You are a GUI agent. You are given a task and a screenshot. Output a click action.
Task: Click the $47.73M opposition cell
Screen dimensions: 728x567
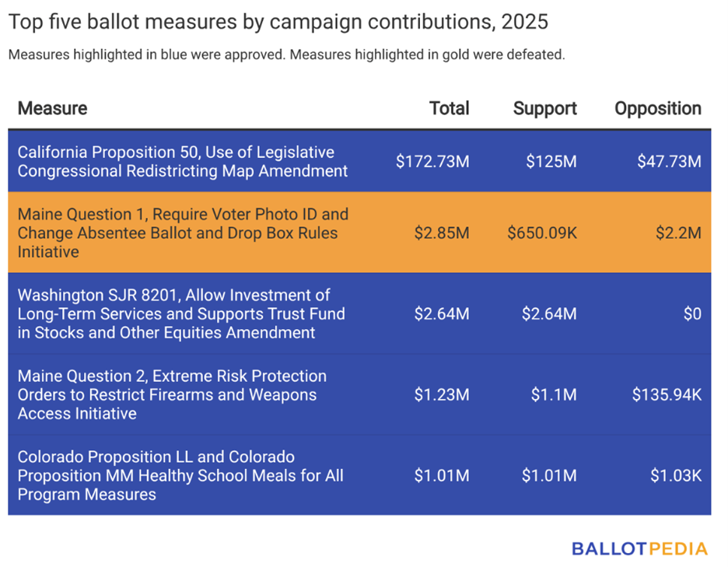point(669,162)
